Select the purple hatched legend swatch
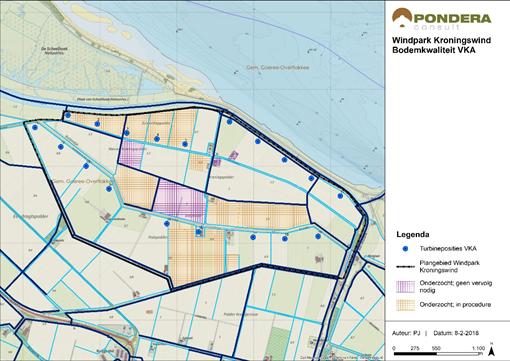Viewport: 510px width, 361px height. (x=405, y=287)
